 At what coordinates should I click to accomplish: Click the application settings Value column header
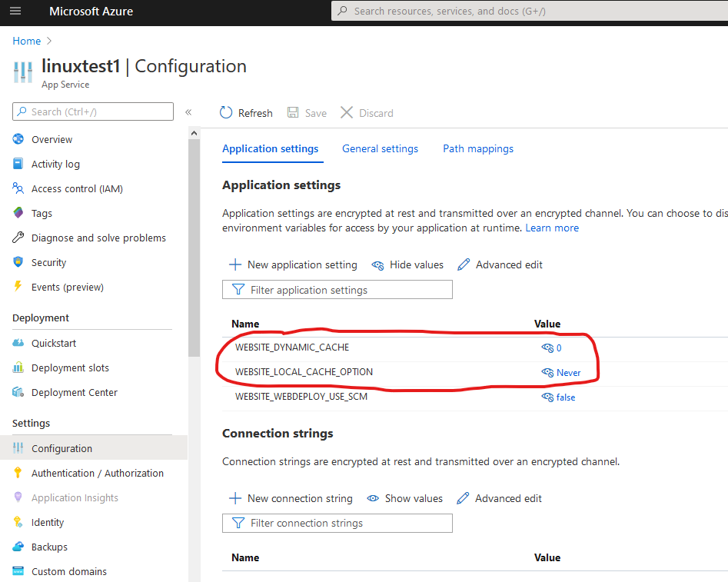(x=547, y=324)
